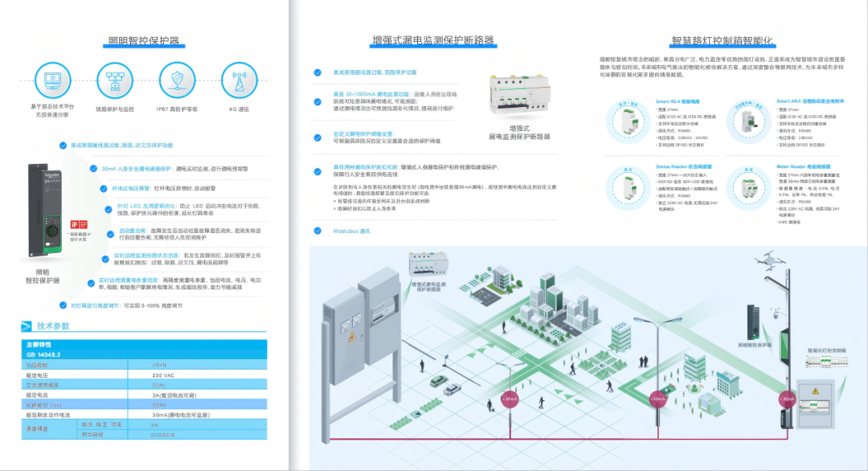Click the checkmark beside Modubus 通讯

(319, 230)
